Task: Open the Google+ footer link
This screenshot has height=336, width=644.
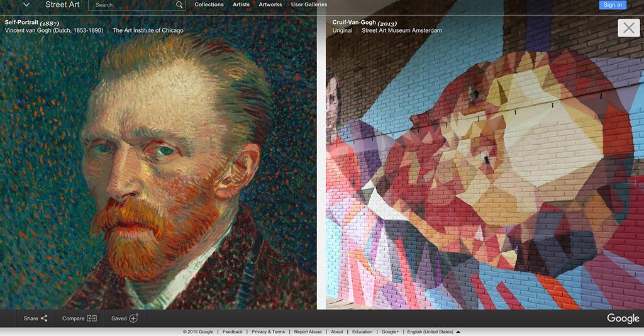Action: click(x=390, y=332)
